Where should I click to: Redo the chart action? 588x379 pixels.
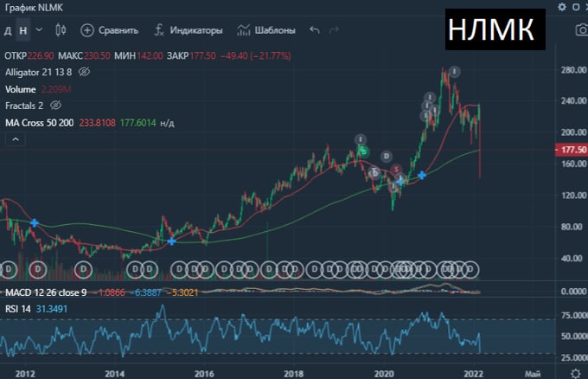coord(334,29)
